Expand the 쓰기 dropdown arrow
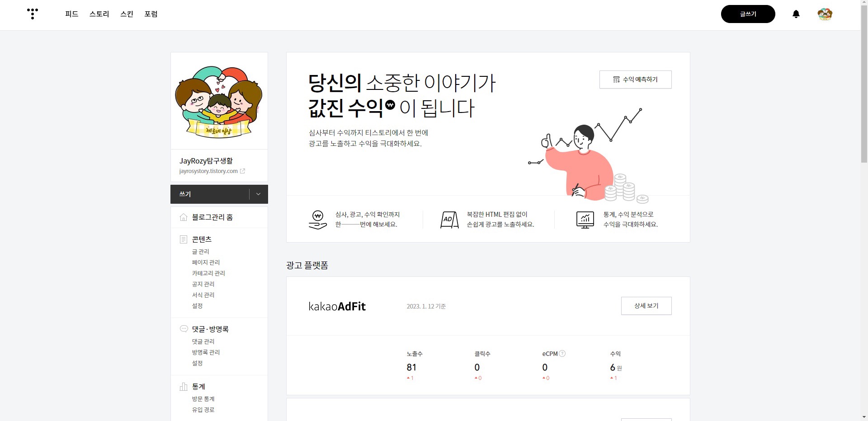868x421 pixels. tap(258, 194)
